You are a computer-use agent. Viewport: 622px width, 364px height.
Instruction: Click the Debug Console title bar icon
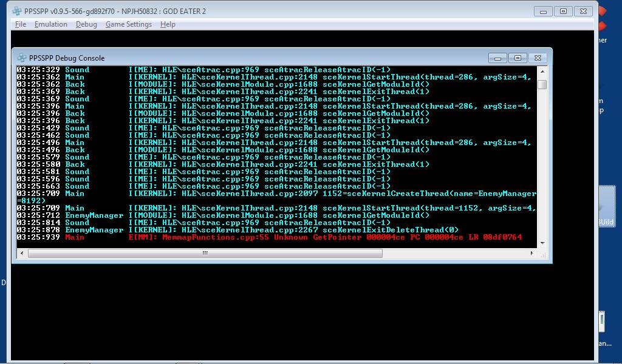tap(22, 58)
